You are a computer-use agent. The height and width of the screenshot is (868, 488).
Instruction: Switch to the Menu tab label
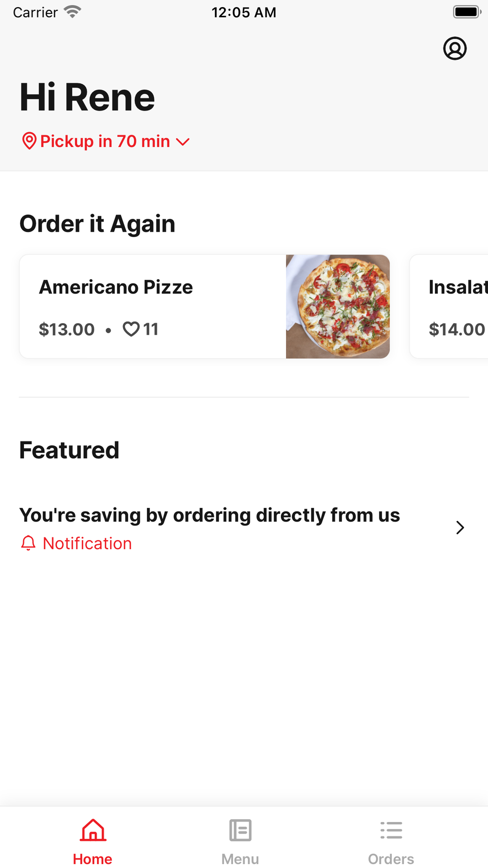pyautogui.click(x=240, y=859)
